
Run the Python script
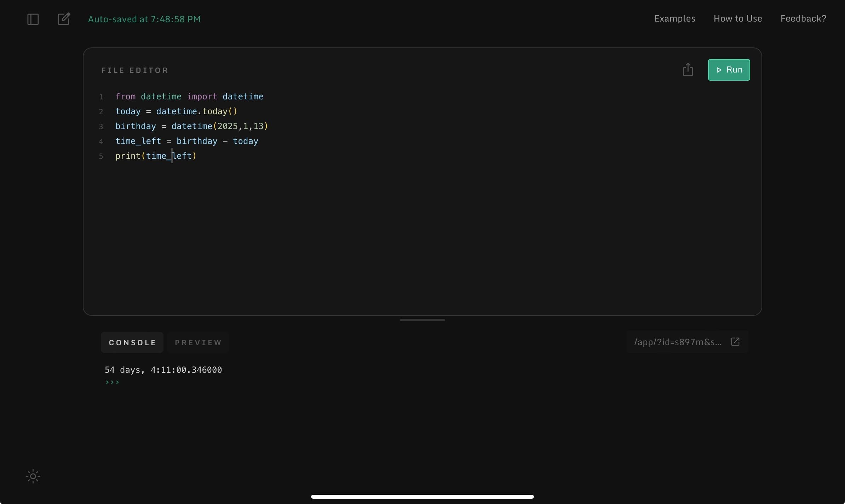point(729,70)
